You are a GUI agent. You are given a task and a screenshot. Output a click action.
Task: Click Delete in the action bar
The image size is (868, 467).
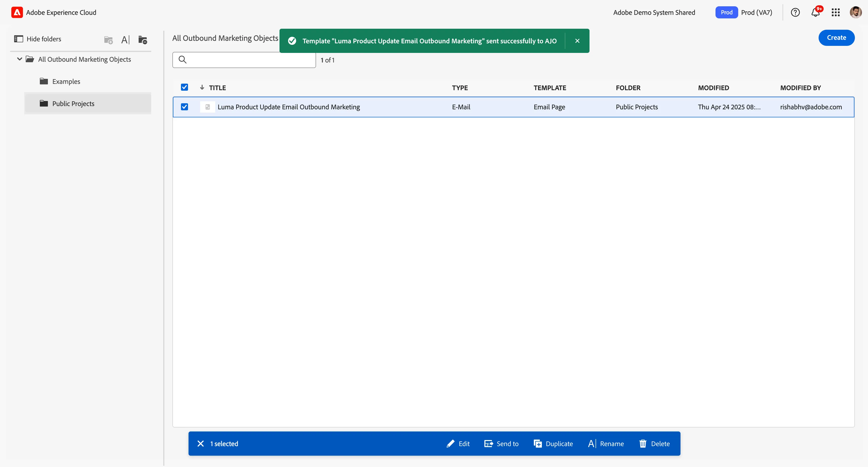(x=654, y=444)
